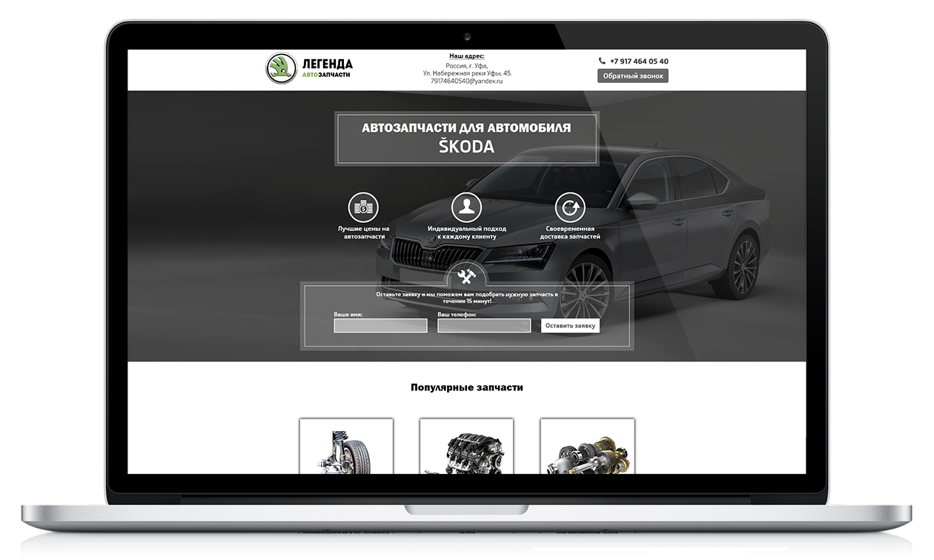Focus the Ваш телефон input field

coord(484,325)
